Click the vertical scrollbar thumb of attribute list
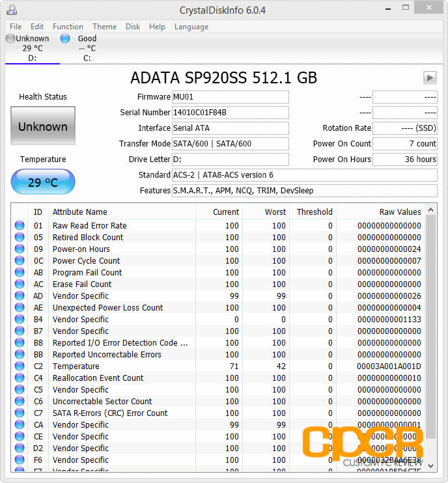The image size is (448, 483). click(431, 327)
